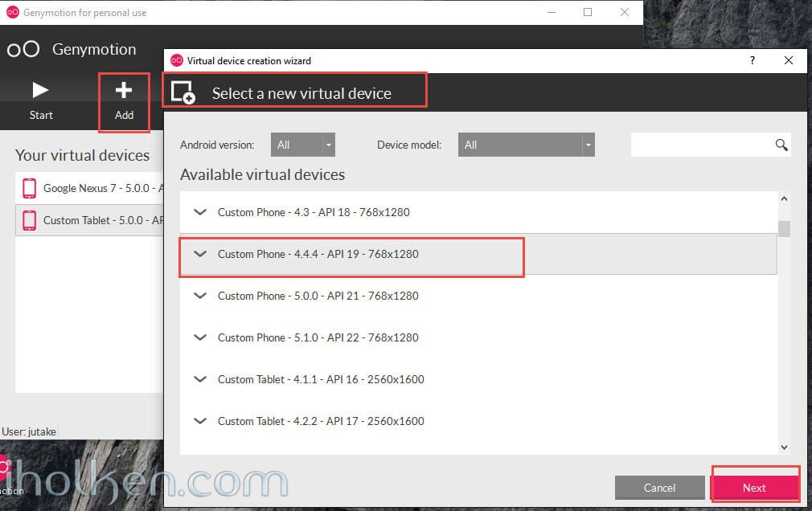The width and height of the screenshot is (812, 511).
Task: Click the Start play icon in Genymotion toolbar
Action: (x=40, y=90)
